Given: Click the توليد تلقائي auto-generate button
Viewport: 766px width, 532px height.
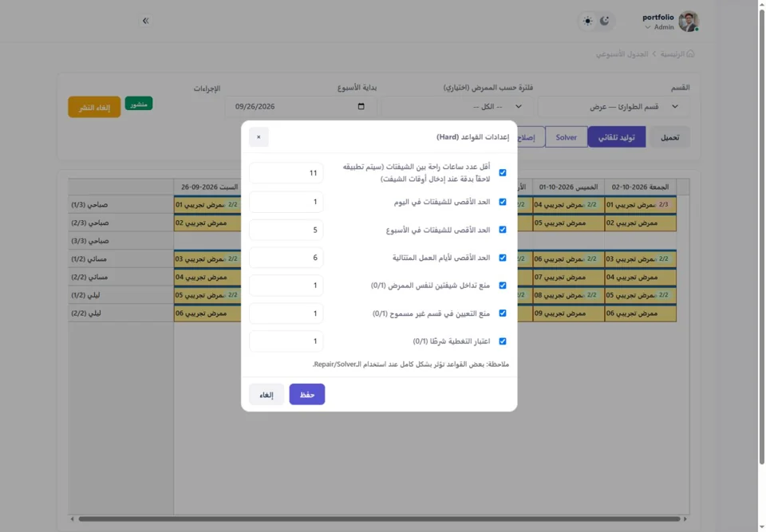Looking at the screenshot, I should (x=617, y=137).
